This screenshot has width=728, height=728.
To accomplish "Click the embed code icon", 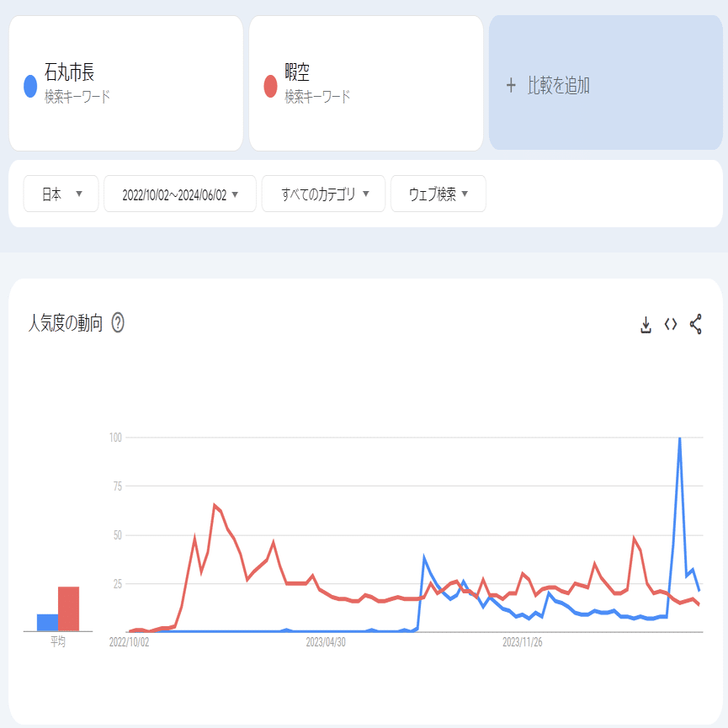I will pyautogui.click(x=671, y=325).
